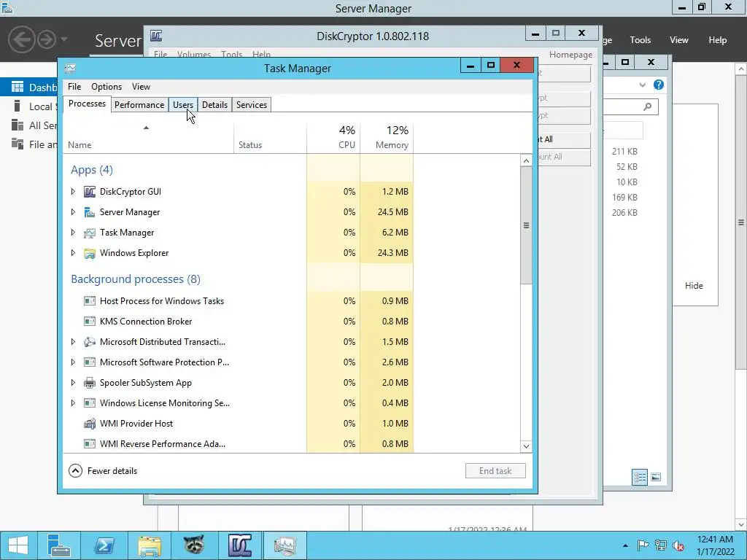Image resolution: width=747 pixels, height=560 pixels.
Task: Click the DiskCryptor GUI process icon
Action: pyautogui.click(x=90, y=192)
